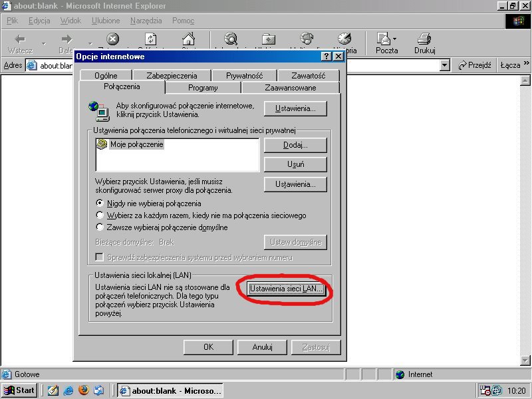The height and width of the screenshot is (399, 532).
Task: Expand the Dalej forward history dropdown arrow
Action: click(90, 43)
